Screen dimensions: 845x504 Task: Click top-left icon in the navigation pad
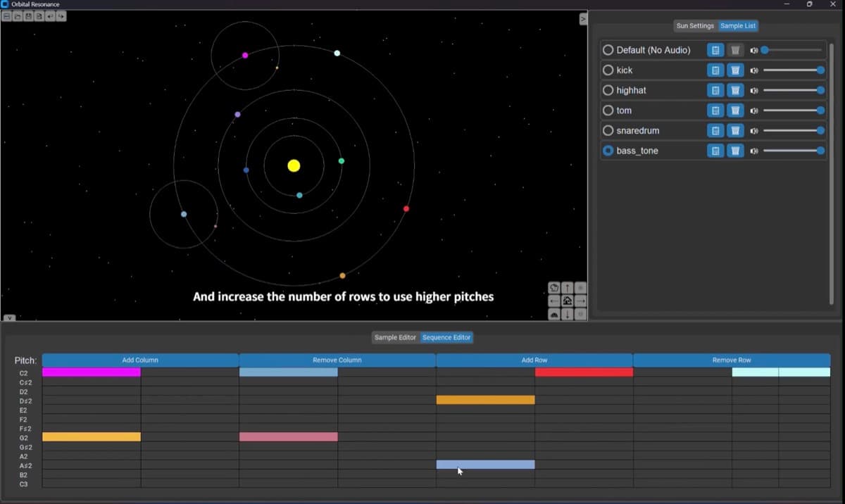(x=554, y=288)
